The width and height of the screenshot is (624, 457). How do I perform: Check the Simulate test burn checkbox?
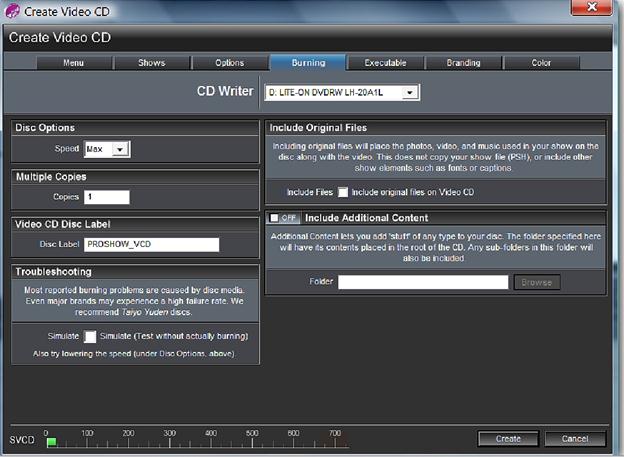click(x=90, y=337)
